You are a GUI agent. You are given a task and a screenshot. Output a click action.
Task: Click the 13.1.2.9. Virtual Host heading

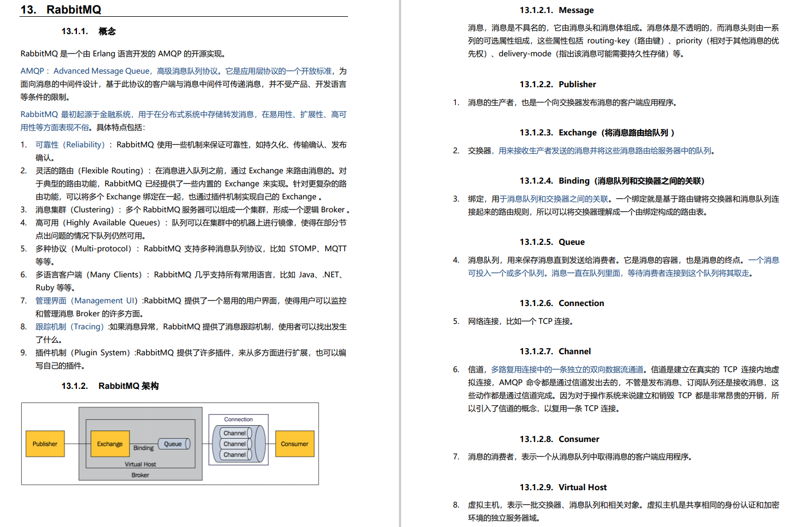coord(564,487)
